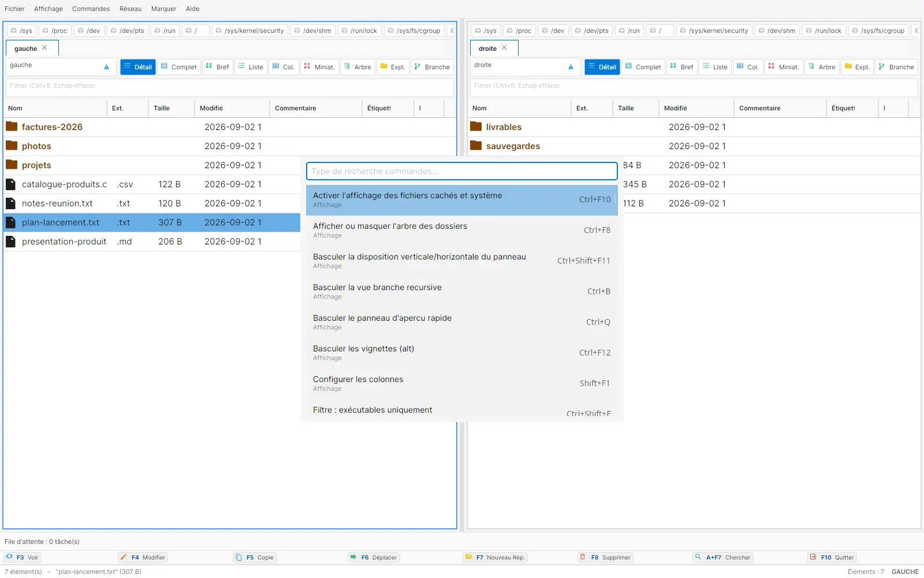This screenshot has width=924, height=578.
Task: Go to /dev/pts drive in right panel
Action: (x=591, y=31)
